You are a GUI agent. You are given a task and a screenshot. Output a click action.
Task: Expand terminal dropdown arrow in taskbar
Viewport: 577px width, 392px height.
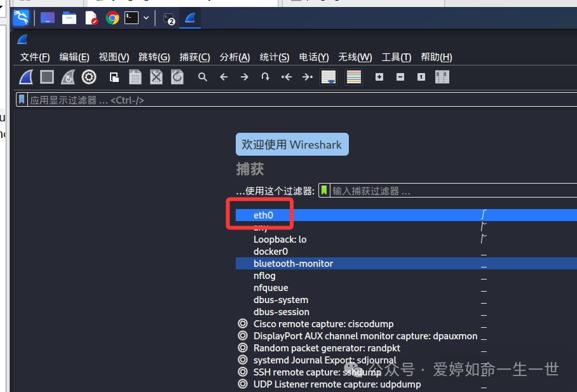pos(146,18)
